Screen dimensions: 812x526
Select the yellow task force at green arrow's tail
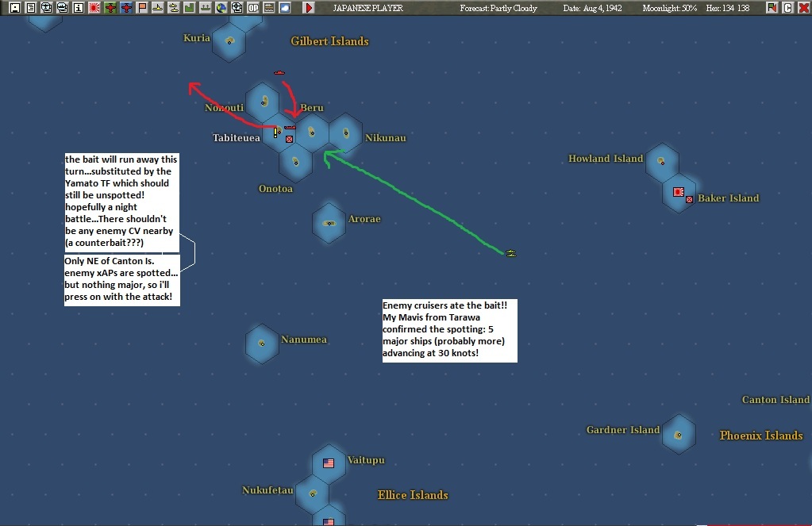coord(510,253)
